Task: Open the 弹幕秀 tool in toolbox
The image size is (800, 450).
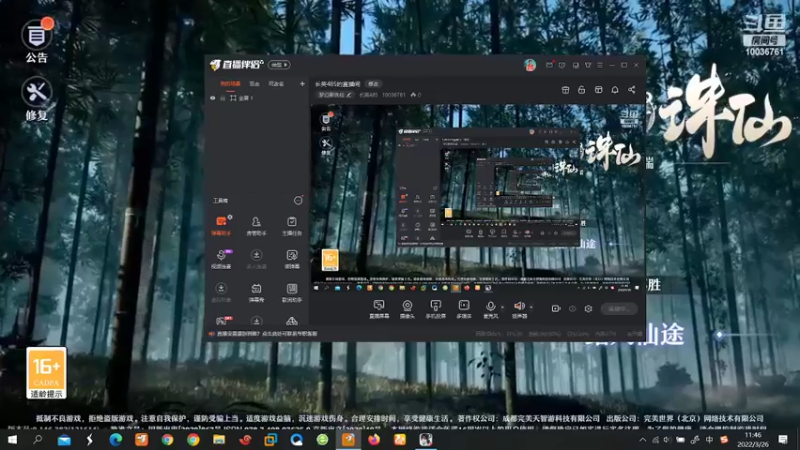Action: [x=256, y=293]
